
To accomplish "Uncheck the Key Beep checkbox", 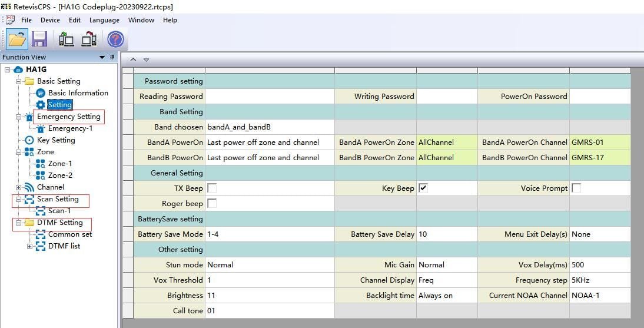I will 423,188.
